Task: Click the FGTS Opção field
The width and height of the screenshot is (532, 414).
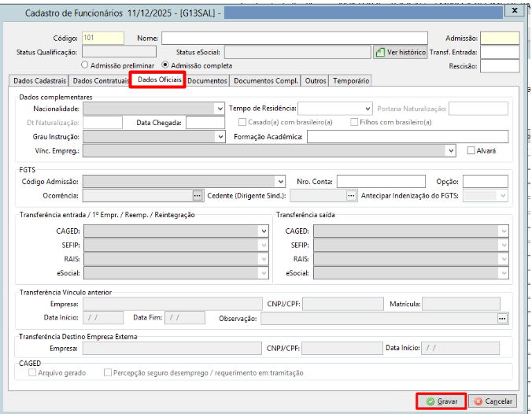Action: pos(486,182)
